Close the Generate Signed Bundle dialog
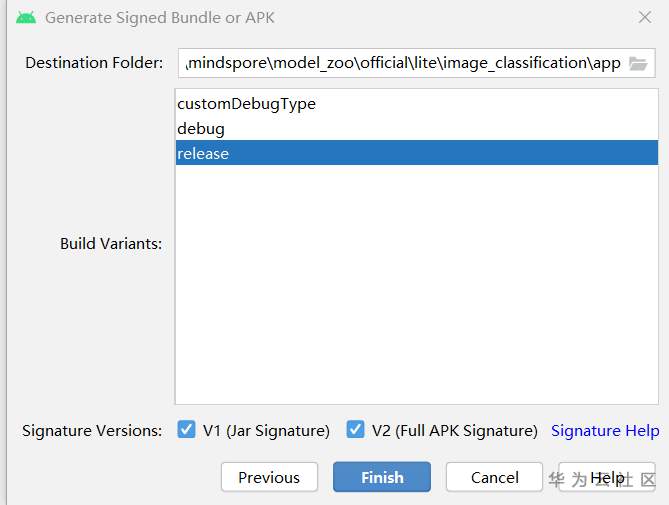This screenshot has height=505, width=669. 645,17
